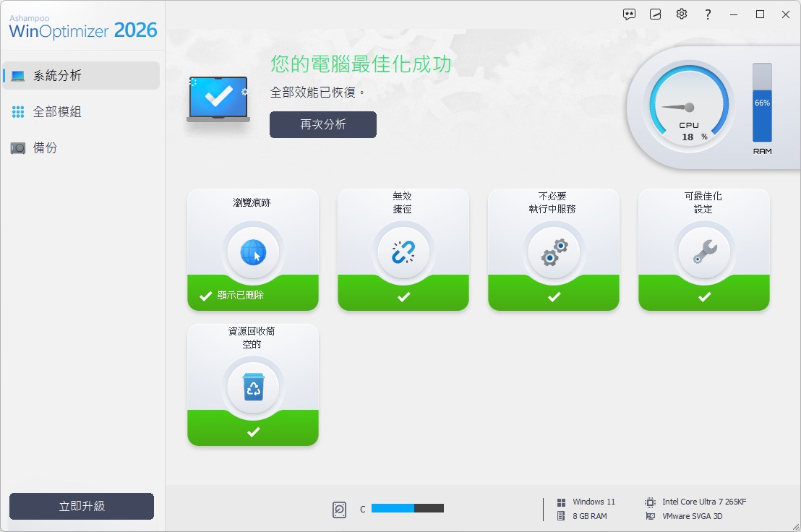Click the 顯示已刪除 link on 瀏覽痕跡 card
The height and width of the screenshot is (532, 801).
(x=240, y=295)
